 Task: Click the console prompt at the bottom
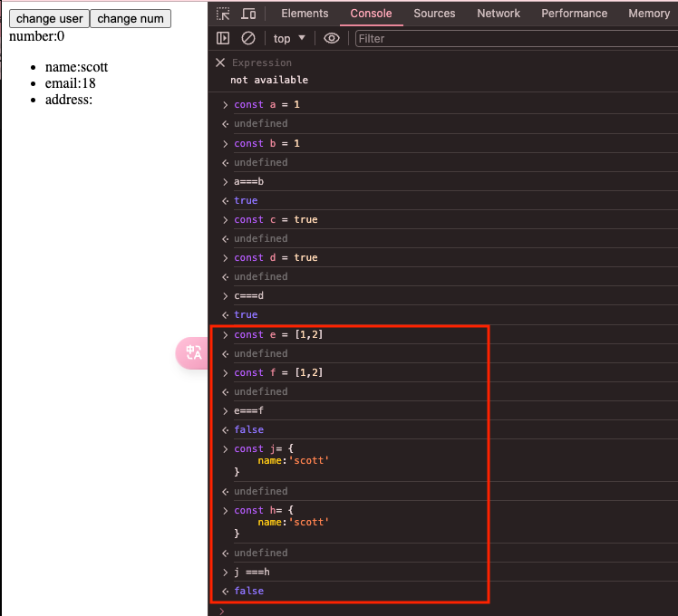[x=444, y=610]
